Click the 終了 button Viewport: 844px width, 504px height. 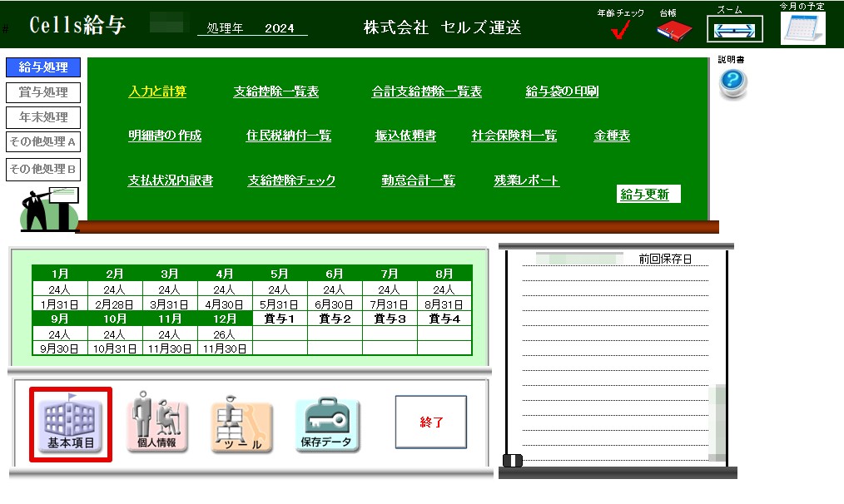[x=431, y=422]
